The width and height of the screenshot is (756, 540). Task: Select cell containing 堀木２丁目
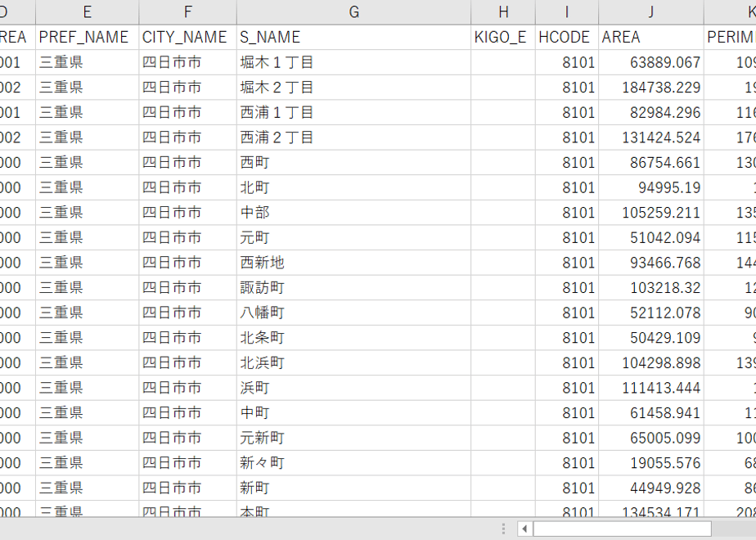[354, 88]
